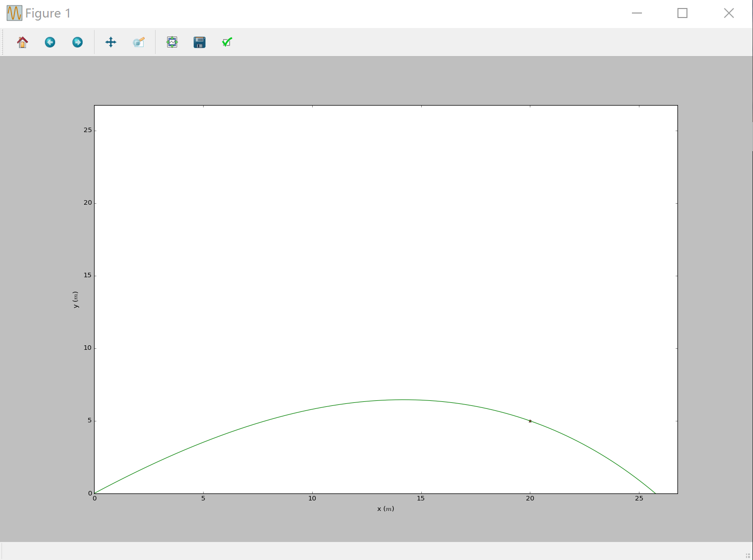Click the window resize grip in the status bar
Image resolution: width=753 pixels, height=560 pixels.
pos(748,555)
